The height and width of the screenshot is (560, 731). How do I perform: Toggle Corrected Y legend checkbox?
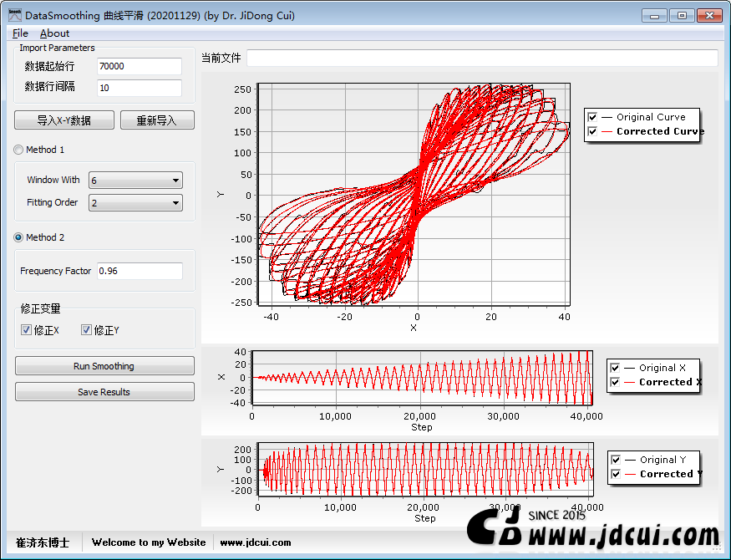coord(616,474)
